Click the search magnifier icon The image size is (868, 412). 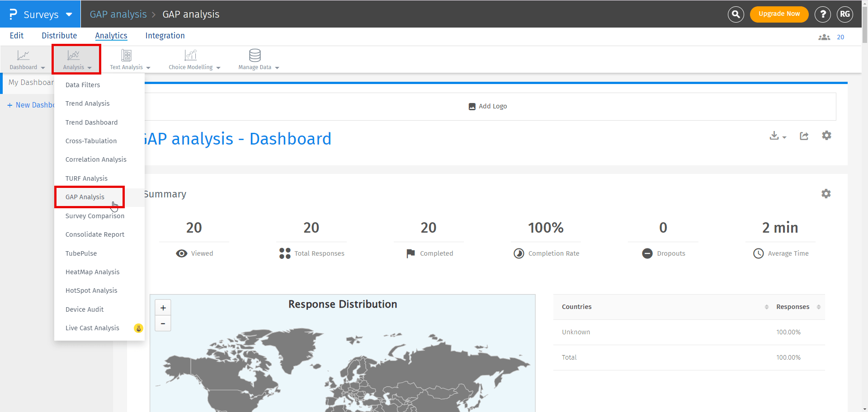tap(736, 14)
